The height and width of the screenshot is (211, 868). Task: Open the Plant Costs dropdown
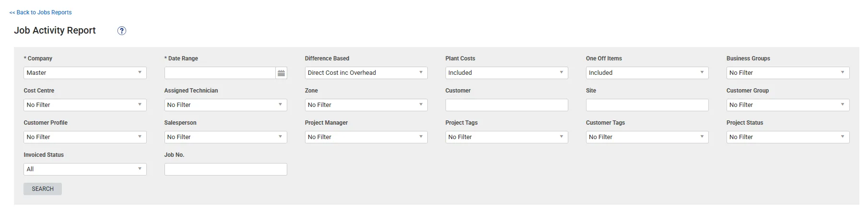[x=506, y=73]
